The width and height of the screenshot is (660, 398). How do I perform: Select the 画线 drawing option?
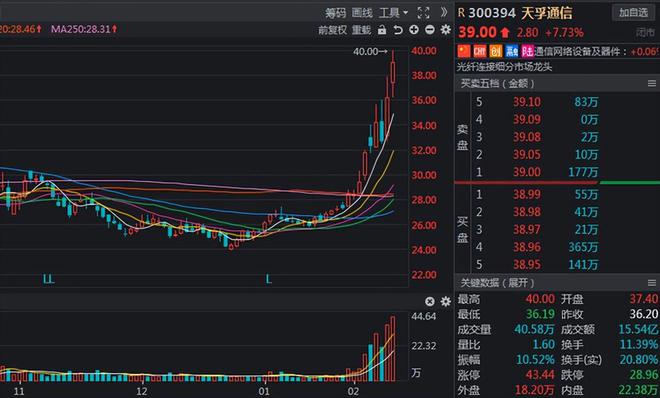[x=362, y=13]
